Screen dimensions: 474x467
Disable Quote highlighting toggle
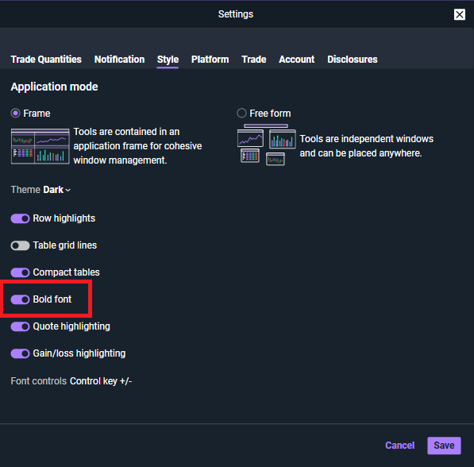[x=20, y=327]
